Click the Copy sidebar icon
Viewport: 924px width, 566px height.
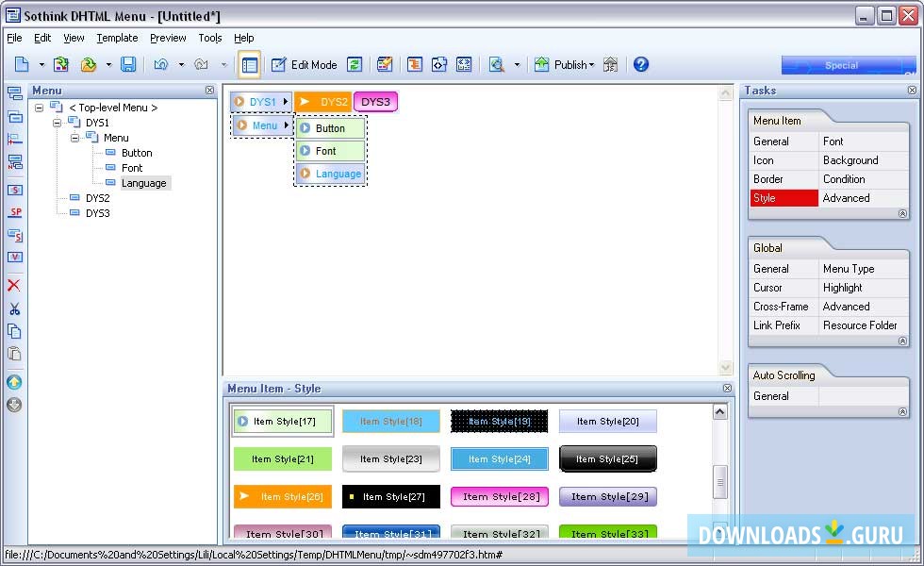pos(14,331)
